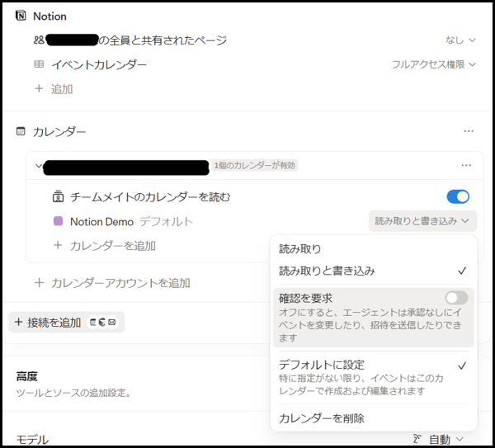This screenshot has height=448, width=495.
Task: Click the table icon beside イベントカレンダー
Action: pyautogui.click(x=39, y=64)
